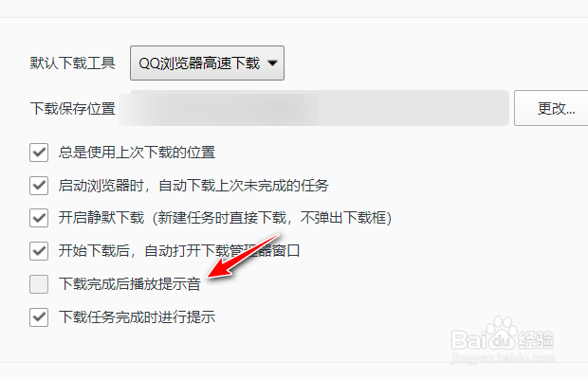Click the red arrow annotation

point(244,257)
